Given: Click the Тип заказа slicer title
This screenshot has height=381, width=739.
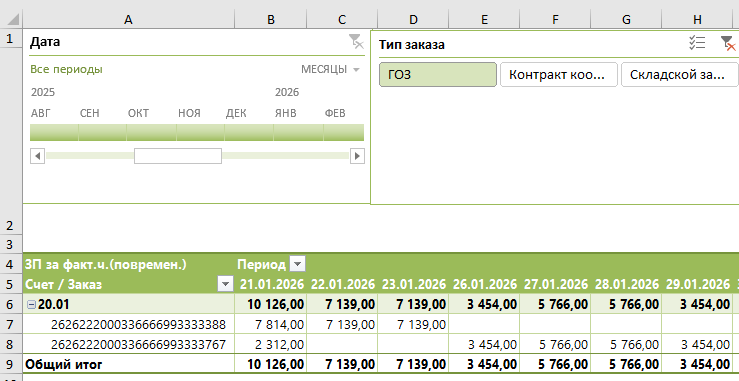Looking at the screenshot, I should pyautogui.click(x=411, y=44).
